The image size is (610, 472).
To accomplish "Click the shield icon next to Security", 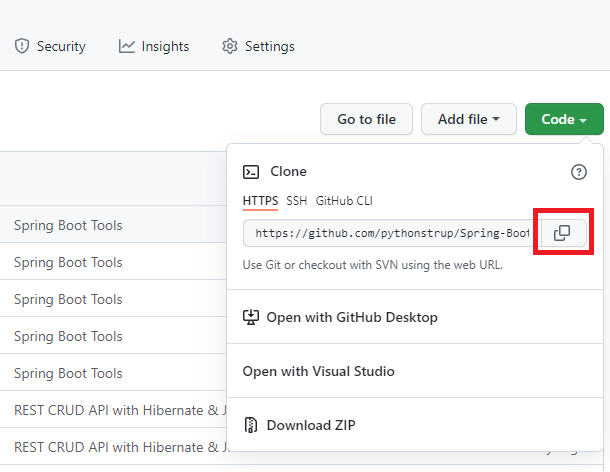I will (22, 46).
